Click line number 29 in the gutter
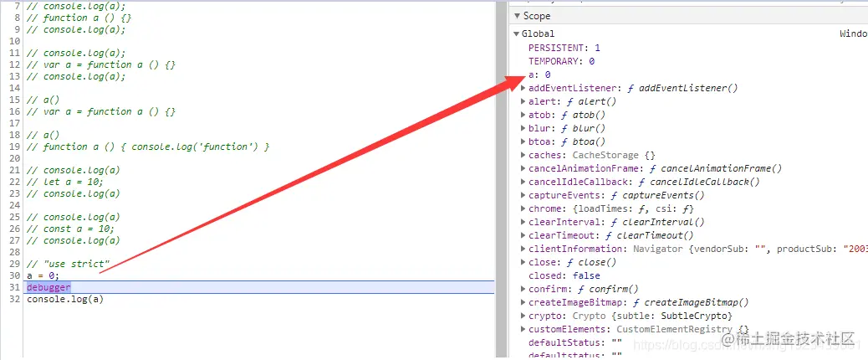This screenshot has height=360, width=868. (14, 264)
